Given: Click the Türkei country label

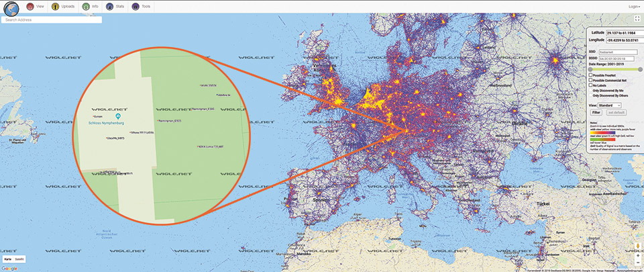Looking at the screenshot, I should click(x=543, y=203).
